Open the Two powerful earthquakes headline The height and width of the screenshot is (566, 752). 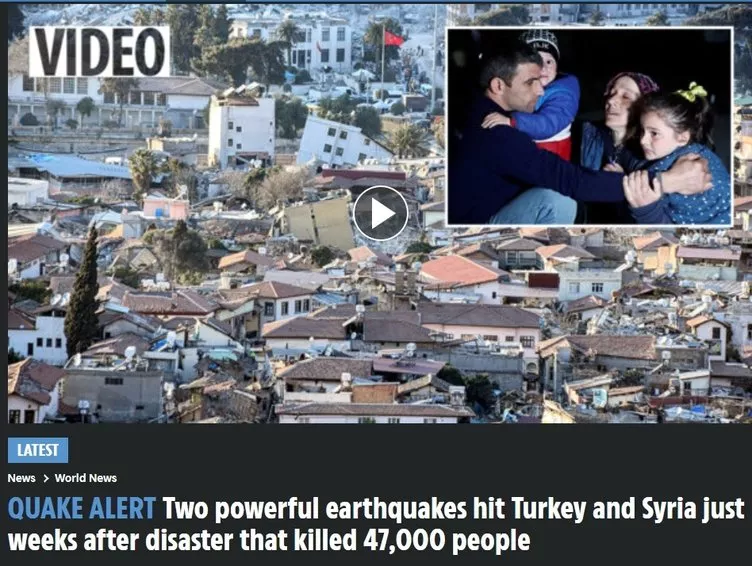click(x=376, y=524)
